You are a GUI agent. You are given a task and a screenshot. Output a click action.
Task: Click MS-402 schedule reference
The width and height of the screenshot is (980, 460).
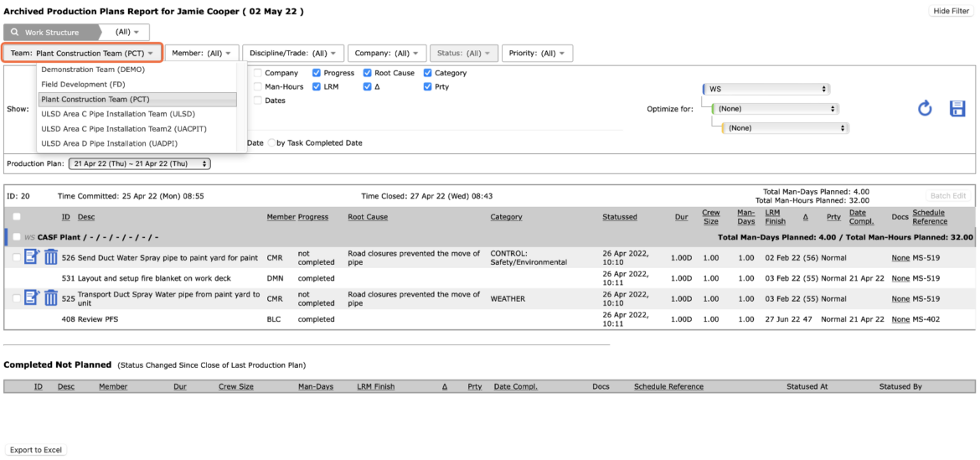(x=926, y=319)
